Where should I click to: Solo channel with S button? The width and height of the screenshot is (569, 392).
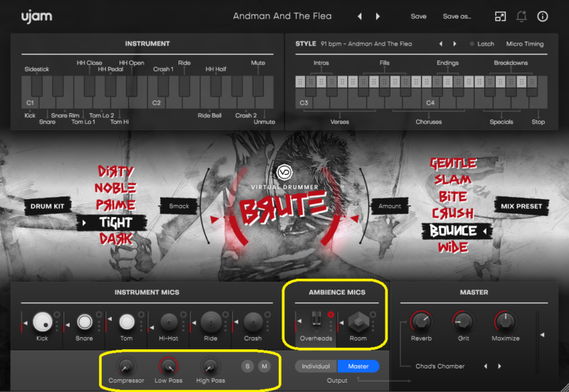(248, 366)
